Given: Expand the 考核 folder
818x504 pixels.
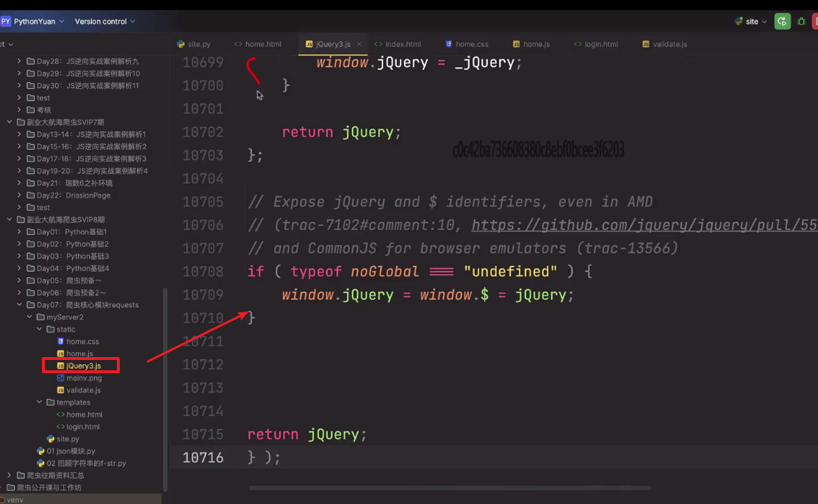Looking at the screenshot, I should coord(19,109).
